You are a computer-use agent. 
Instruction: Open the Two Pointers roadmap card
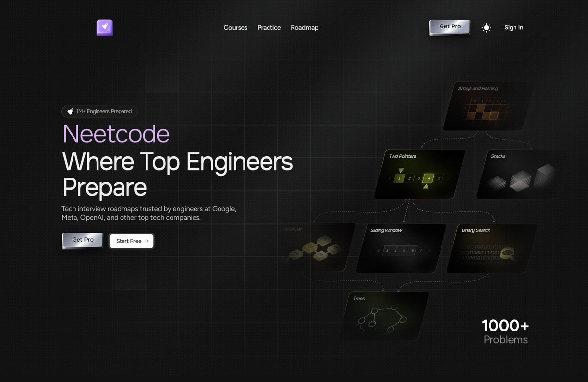click(x=419, y=174)
